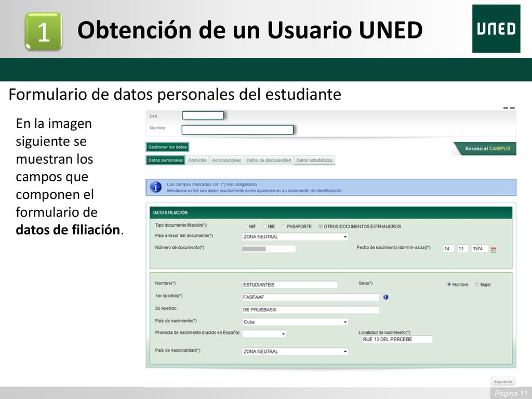Click 'Página 11' footer text

(511, 393)
